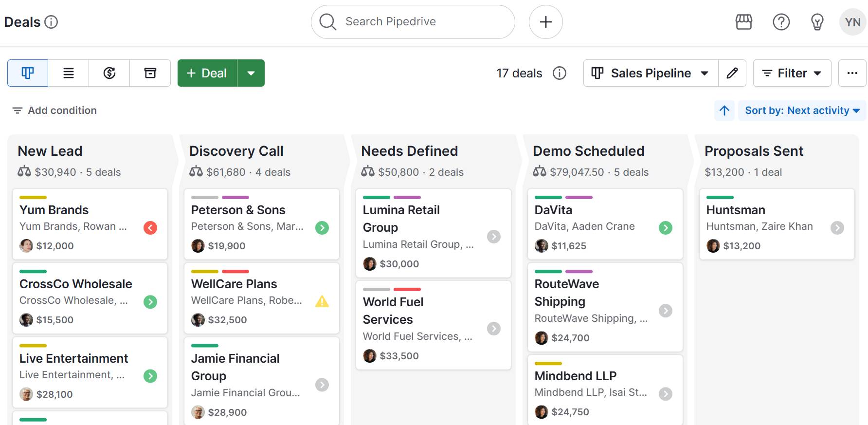Viewport: 868px width, 425px height.
Task: Open the Filter dropdown
Action: click(792, 73)
